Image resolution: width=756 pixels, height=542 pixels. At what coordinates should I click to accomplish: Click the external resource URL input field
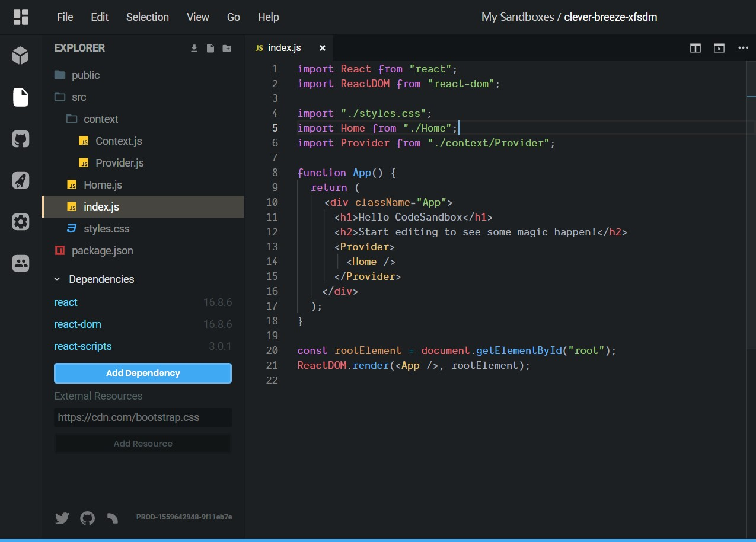[x=143, y=417]
